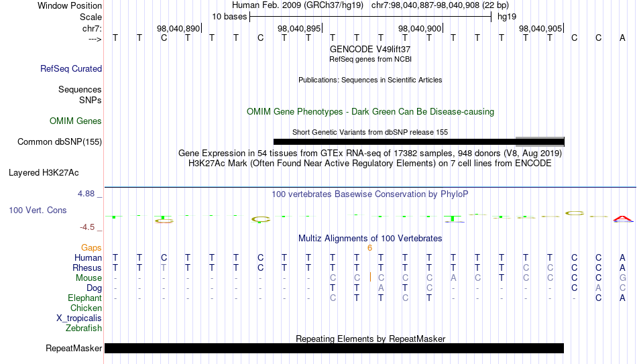Select the Dog species row label
This screenshot has width=637, height=364.
94,288
